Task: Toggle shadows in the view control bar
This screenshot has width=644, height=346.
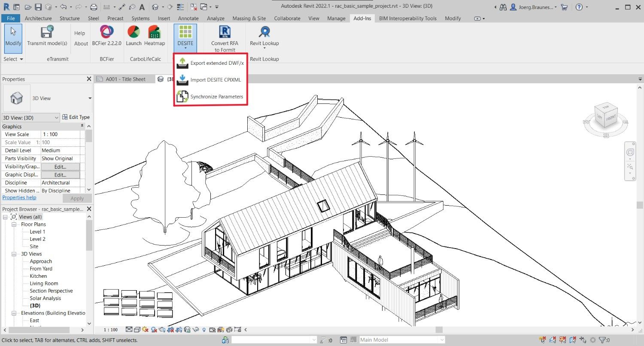Action: click(145, 329)
